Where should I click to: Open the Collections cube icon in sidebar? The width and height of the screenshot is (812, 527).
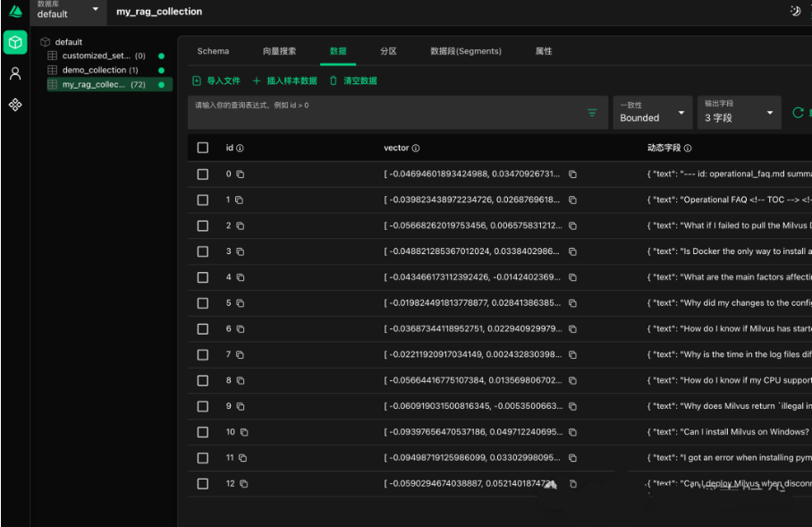tap(15, 42)
